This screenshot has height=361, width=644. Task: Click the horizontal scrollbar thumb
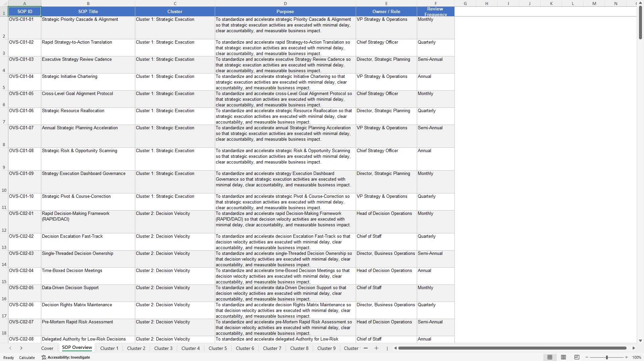point(512,348)
